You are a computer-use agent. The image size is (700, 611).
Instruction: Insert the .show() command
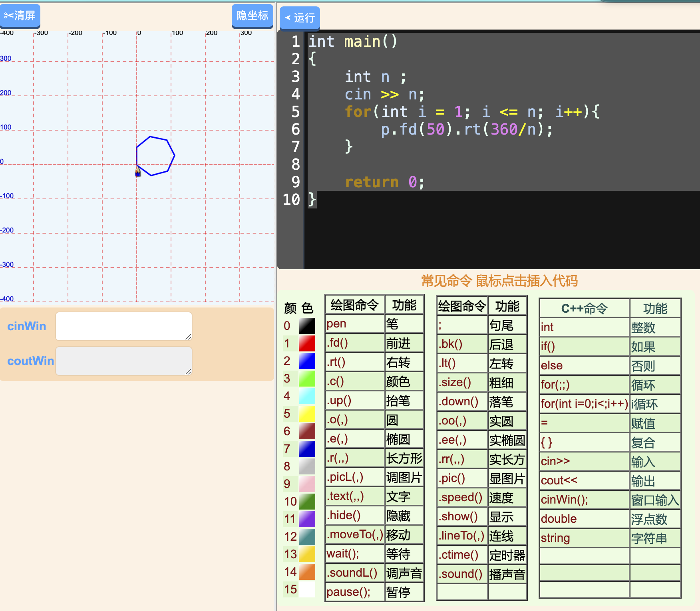[462, 517]
